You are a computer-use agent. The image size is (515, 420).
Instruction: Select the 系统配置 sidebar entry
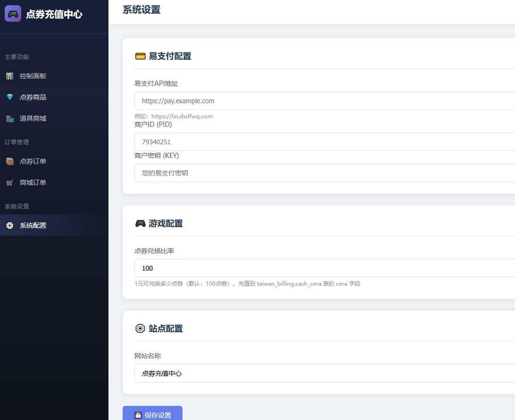click(33, 225)
